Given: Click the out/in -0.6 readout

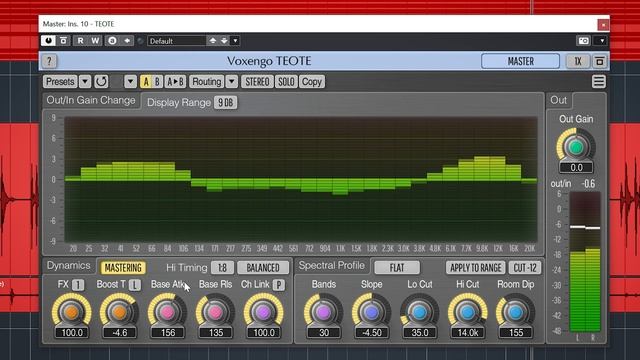Looking at the screenshot, I should point(588,184).
